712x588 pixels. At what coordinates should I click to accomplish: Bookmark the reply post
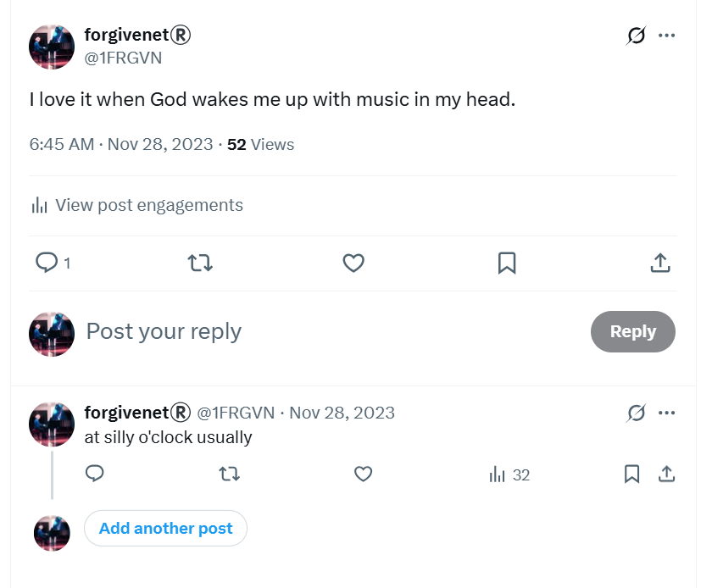pyautogui.click(x=631, y=474)
